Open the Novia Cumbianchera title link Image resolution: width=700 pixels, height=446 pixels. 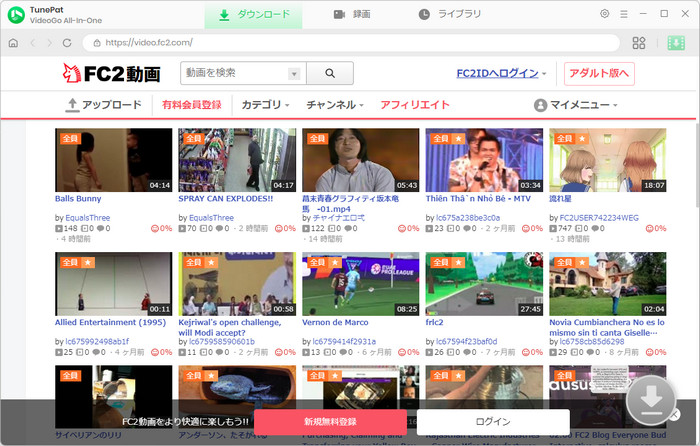pos(607,327)
